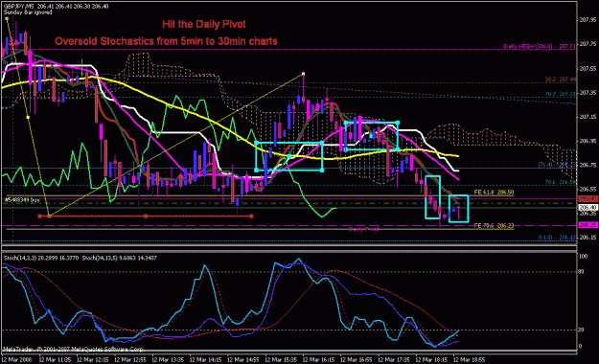Select the yellow trendline anchor near 16:15 peak
The width and height of the screenshot is (599, 364).
tap(303, 74)
